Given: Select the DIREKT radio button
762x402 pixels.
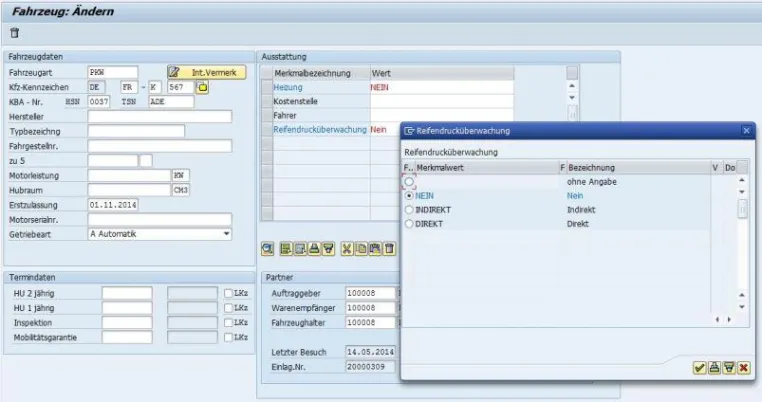Looking at the screenshot, I should tap(409, 224).
